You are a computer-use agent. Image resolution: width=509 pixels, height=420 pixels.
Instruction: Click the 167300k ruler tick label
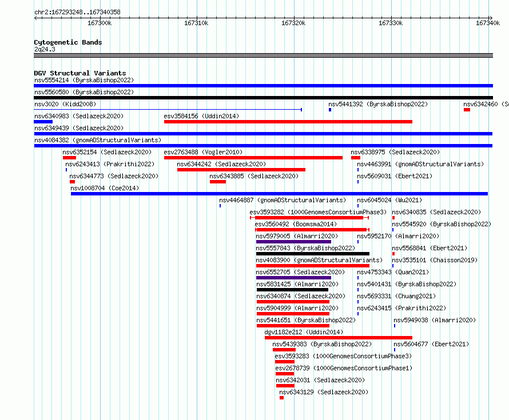tap(100, 23)
